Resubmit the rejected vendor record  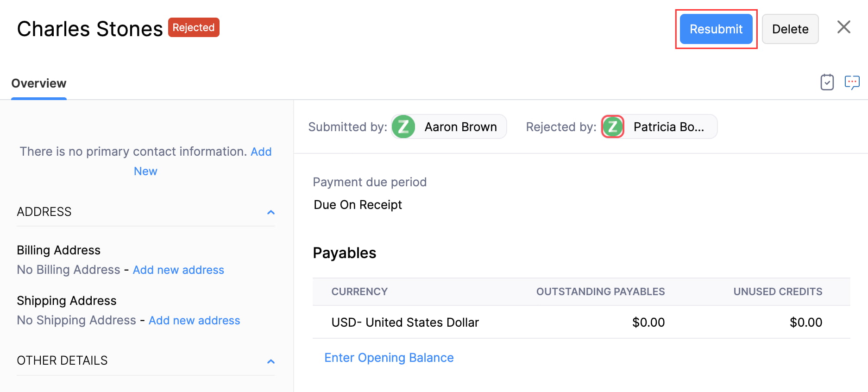point(716,29)
